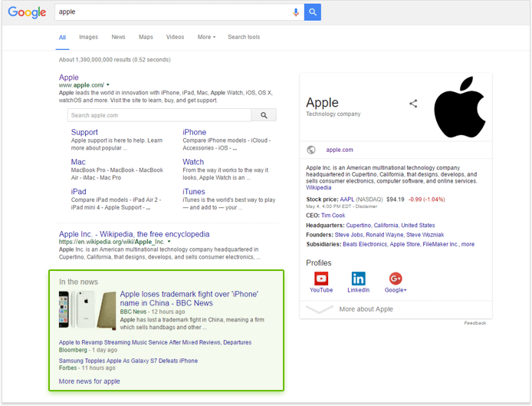Click the -0.99 (-1.04%) stock change

(x=426, y=200)
